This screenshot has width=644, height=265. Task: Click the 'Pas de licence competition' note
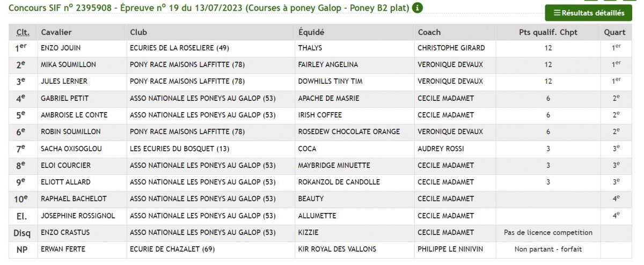click(548, 232)
